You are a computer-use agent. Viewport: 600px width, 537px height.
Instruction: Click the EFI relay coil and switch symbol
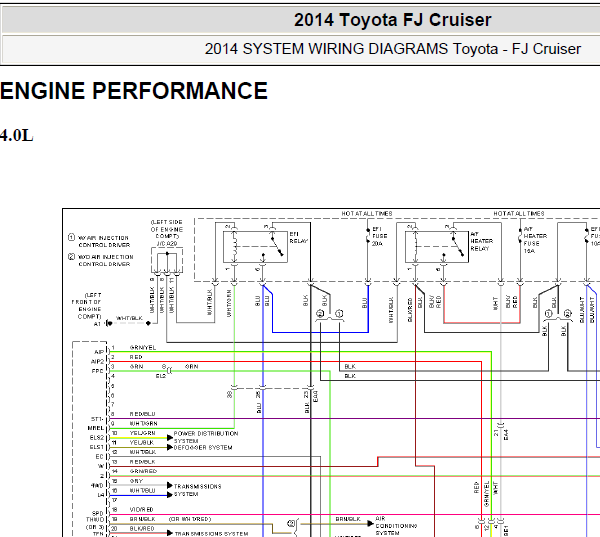pyautogui.click(x=255, y=247)
